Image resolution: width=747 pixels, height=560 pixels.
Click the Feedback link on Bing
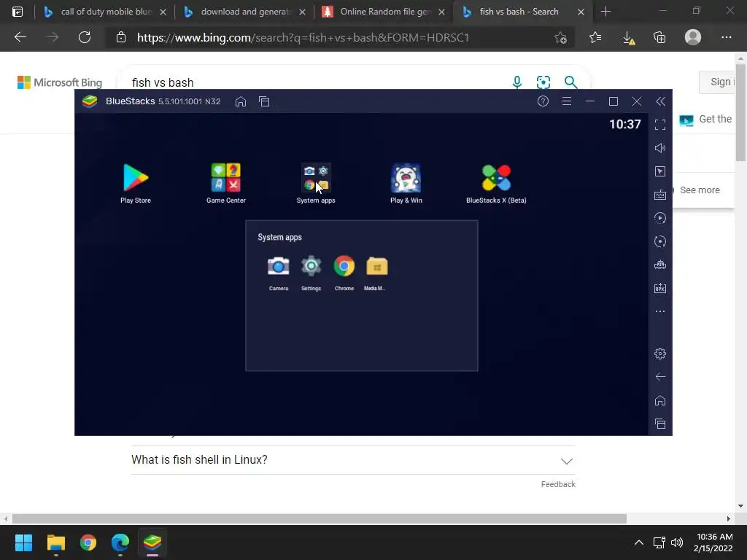pos(558,484)
